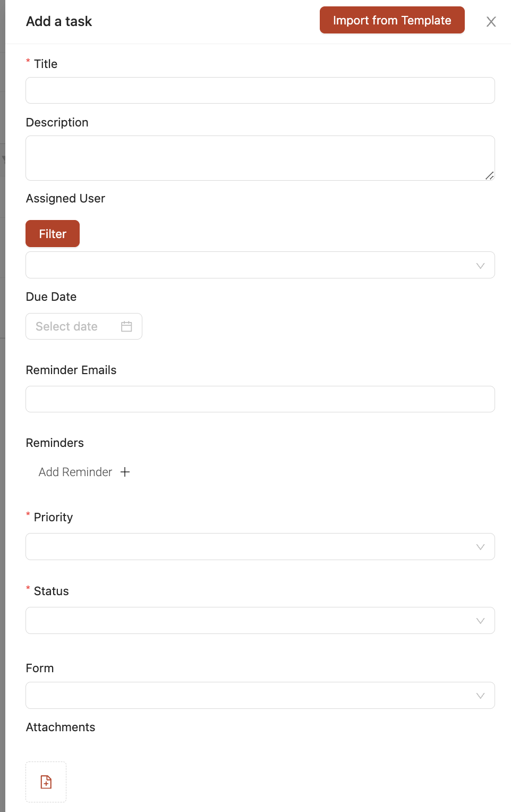Click the Form dropdown chevron arrow
The image size is (511, 812).
pos(480,696)
